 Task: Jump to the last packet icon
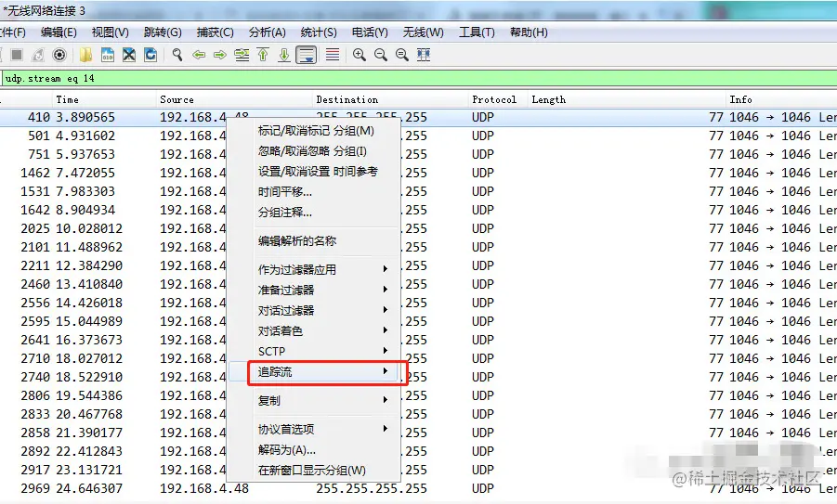[284, 55]
